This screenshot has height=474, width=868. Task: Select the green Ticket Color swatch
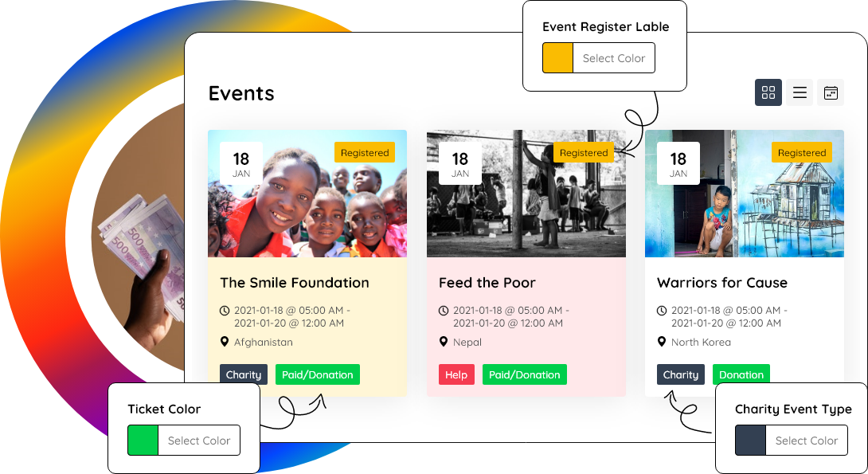(143, 441)
